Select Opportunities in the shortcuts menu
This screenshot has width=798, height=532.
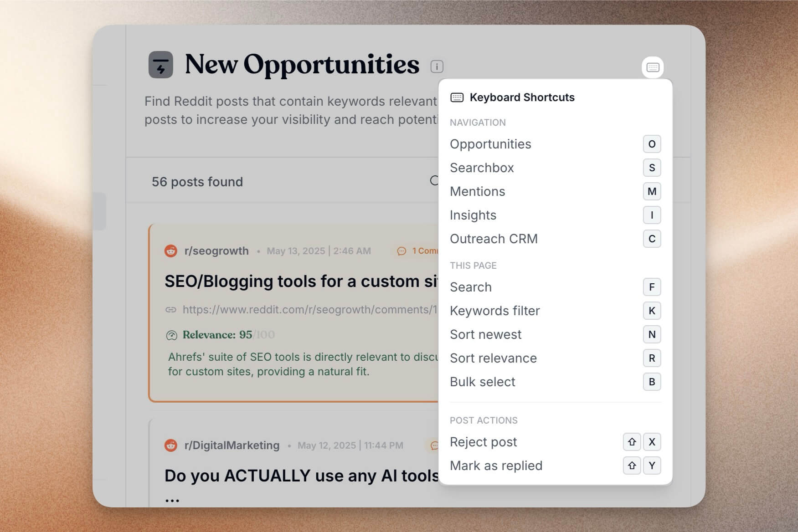(x=490, y=144)
